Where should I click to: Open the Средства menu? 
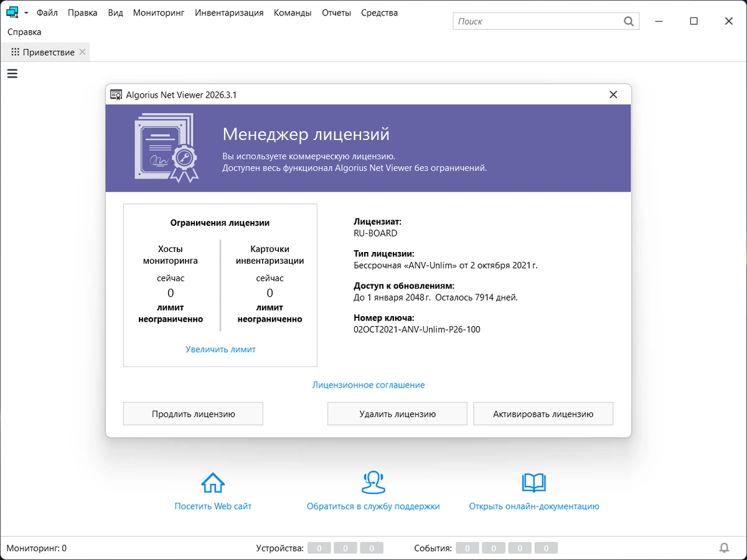(379, 12)
